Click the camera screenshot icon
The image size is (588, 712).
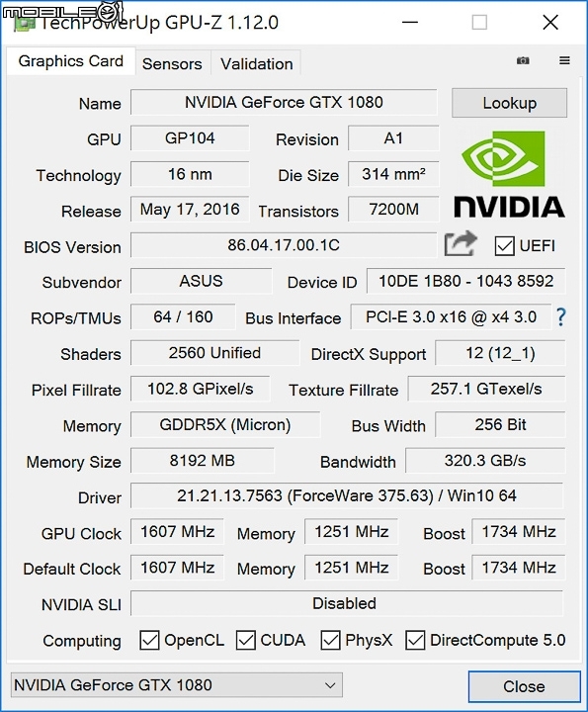(x=523, y=60)
